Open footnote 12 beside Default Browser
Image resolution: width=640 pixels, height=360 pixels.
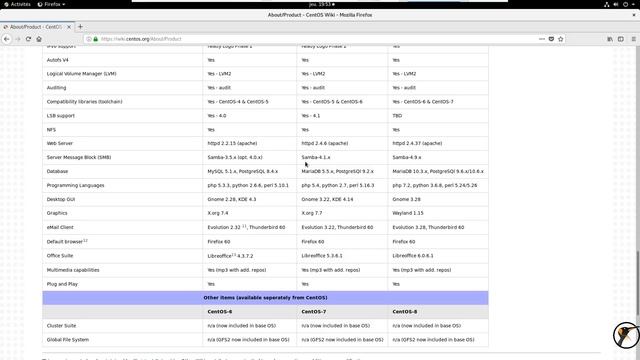point(85,240)
